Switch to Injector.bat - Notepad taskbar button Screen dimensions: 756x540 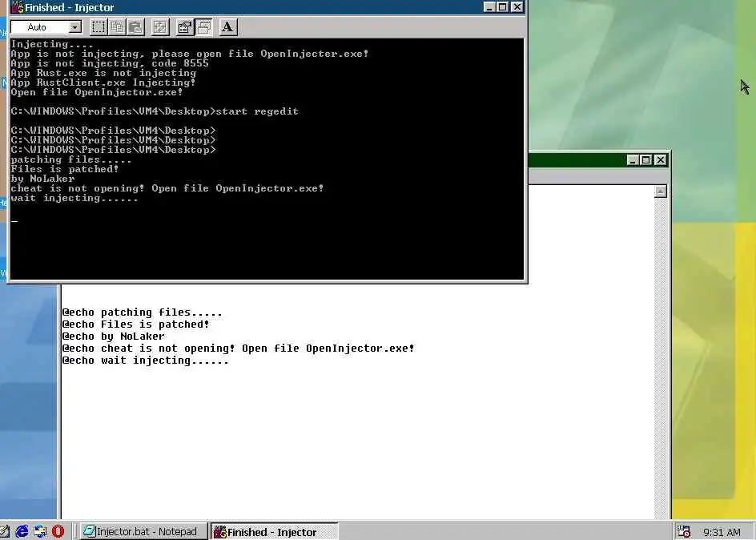click(143, 531)
